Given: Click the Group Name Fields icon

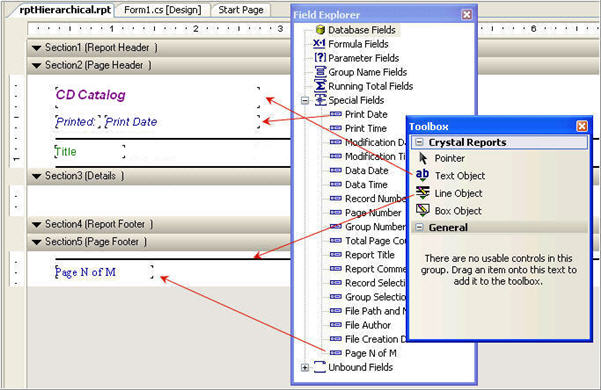Looking at the screenshot, I should tap(320, 72).
